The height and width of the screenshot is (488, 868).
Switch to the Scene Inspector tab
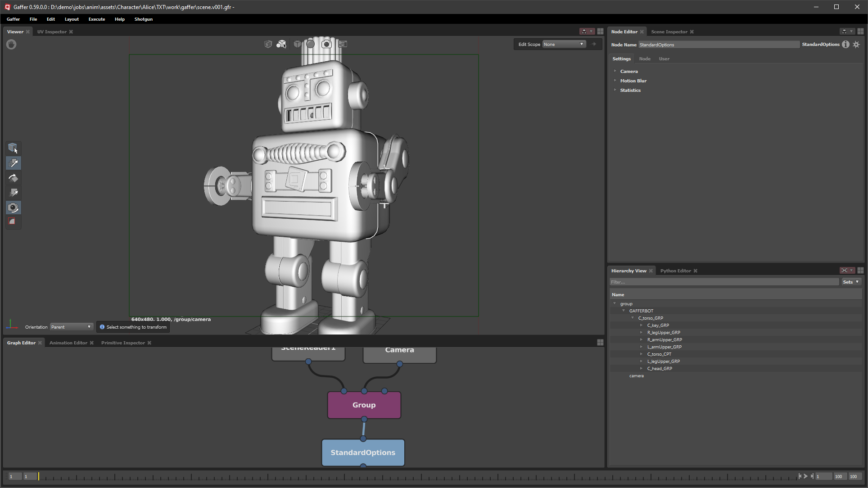[669, 32]
